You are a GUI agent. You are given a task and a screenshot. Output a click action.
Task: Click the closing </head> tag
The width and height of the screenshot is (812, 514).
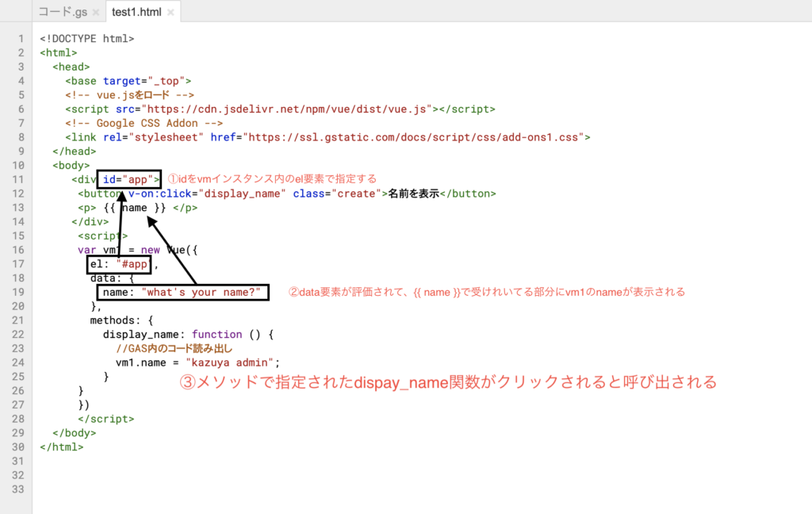(x=74, y=152)
